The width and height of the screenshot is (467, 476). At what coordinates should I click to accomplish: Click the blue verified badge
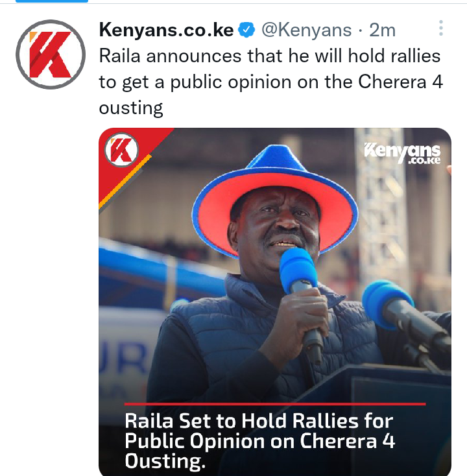[246, 30]
